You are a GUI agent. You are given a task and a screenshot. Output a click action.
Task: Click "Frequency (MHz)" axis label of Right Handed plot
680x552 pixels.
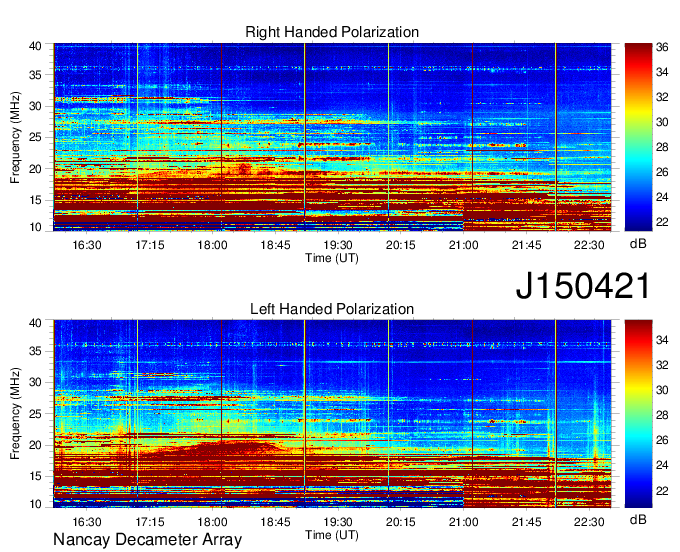pyautogui.click(x=15, y=137)
